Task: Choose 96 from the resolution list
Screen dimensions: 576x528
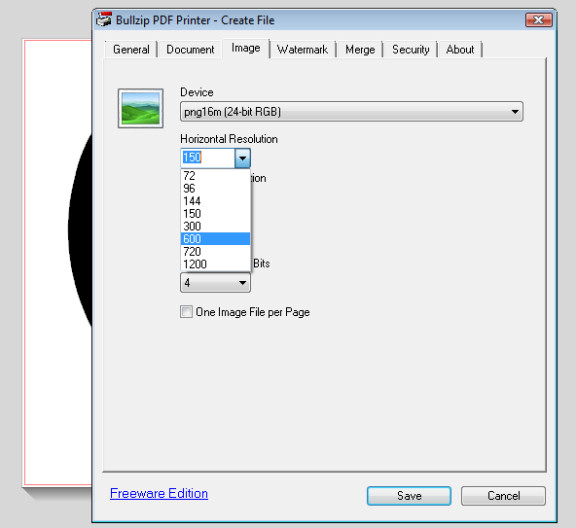Action: pos(215,188)
